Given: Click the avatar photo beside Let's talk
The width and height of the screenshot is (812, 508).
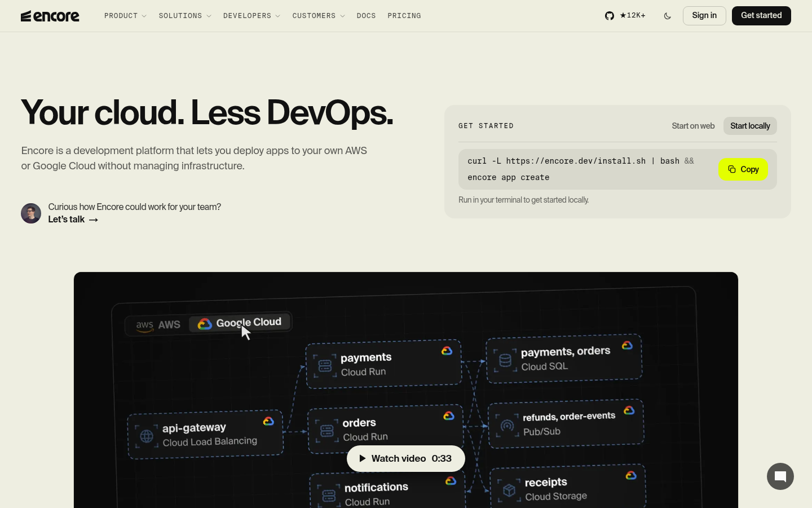Looking at the screenshot, I should coord(31,213).
